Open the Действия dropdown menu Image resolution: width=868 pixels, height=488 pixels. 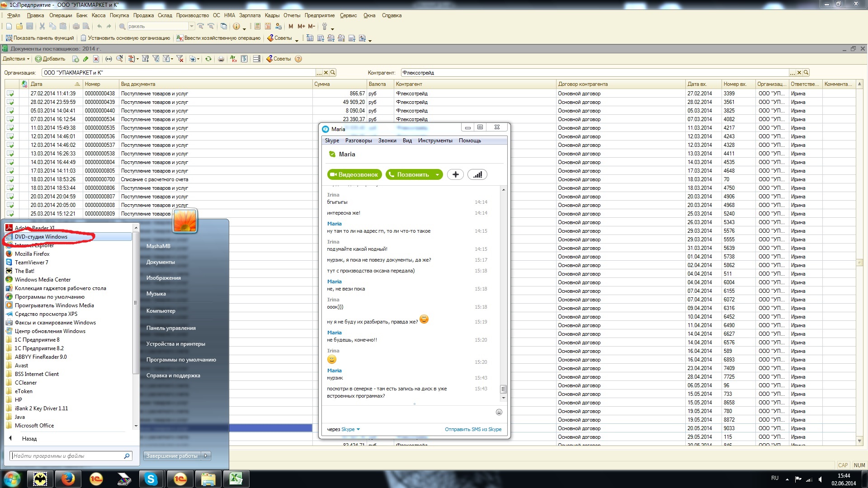point(16,59)
